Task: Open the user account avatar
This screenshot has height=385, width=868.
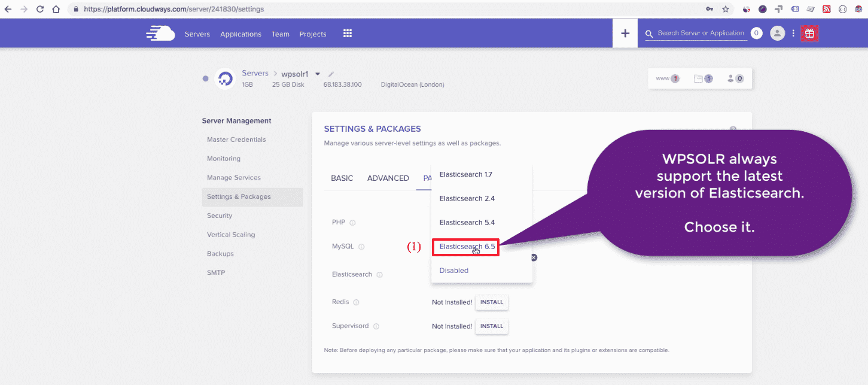Action: 777,34
